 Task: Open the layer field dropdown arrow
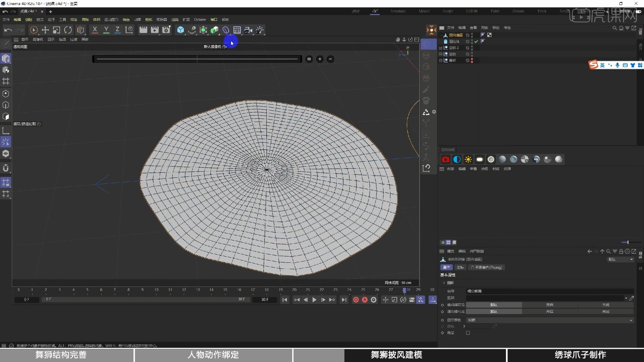(626, 298)
